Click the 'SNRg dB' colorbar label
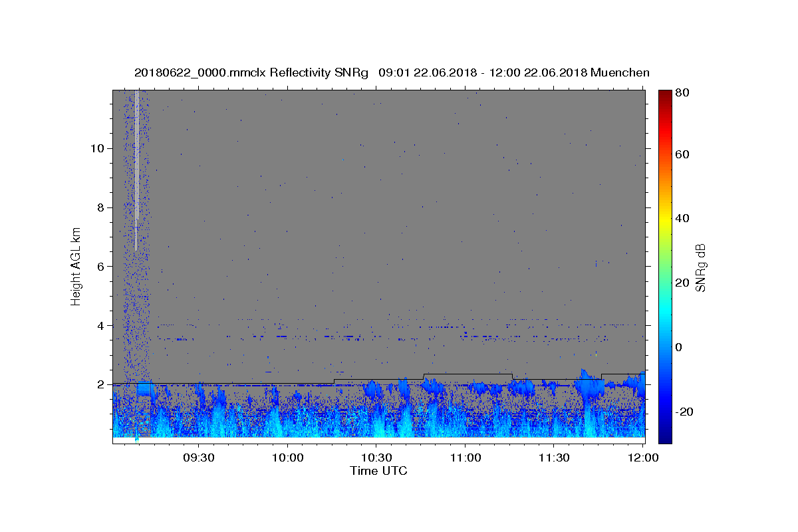Image resolution: width=798 pixels, height=532 pixels. (x=700, y=267)
